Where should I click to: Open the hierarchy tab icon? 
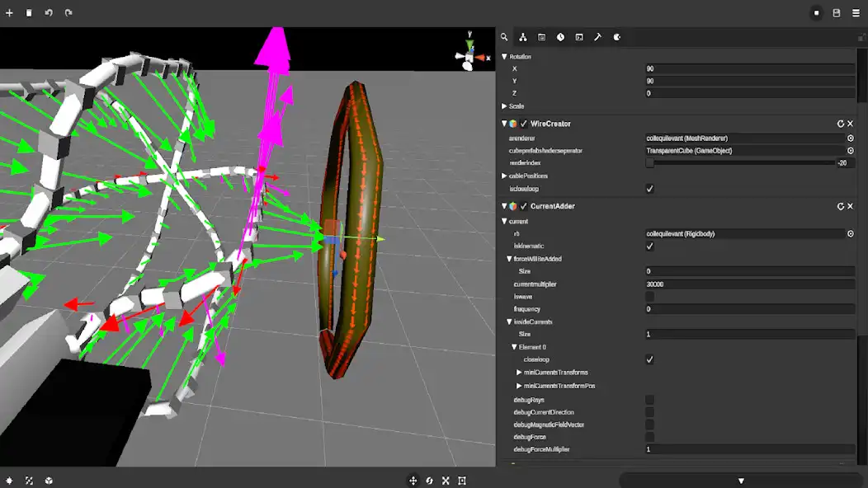coord(523,37)
